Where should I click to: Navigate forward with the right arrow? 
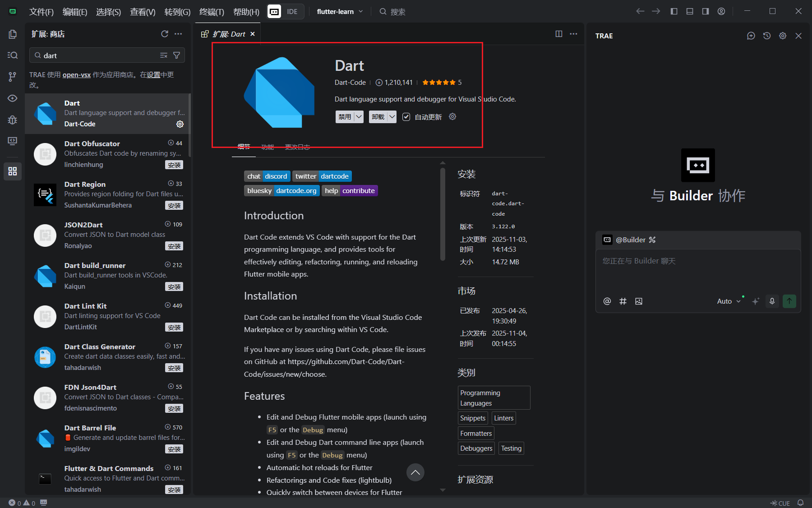click(x=656, y=11)
